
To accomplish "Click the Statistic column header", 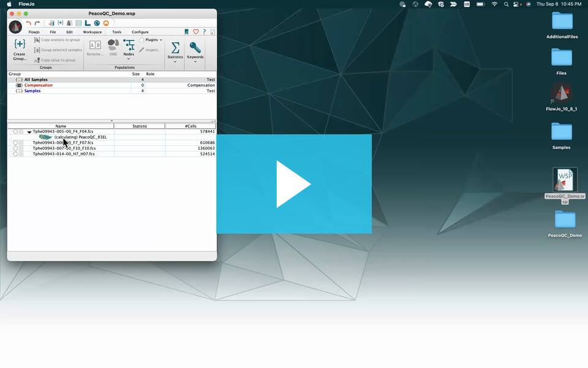I will (x=140, y=126).
